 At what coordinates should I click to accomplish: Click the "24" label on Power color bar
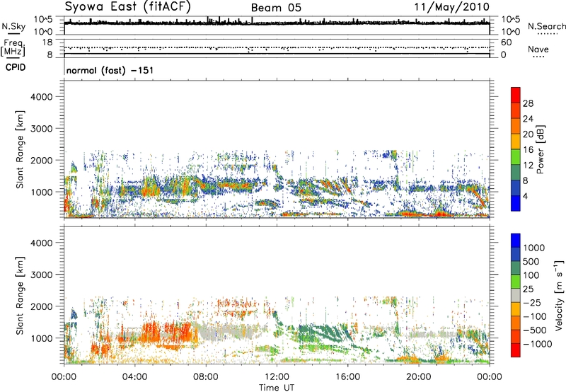[528, 119]
